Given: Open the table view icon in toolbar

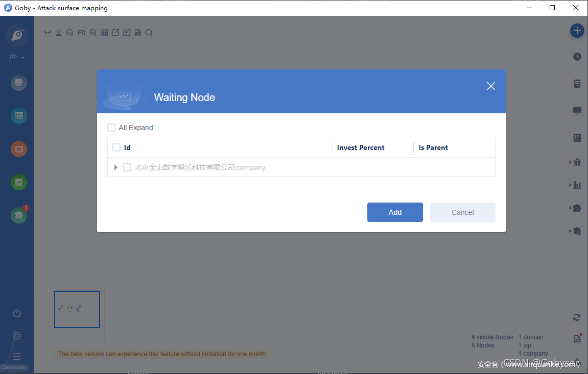Looking at the screenshot, I should click(104, 33).
